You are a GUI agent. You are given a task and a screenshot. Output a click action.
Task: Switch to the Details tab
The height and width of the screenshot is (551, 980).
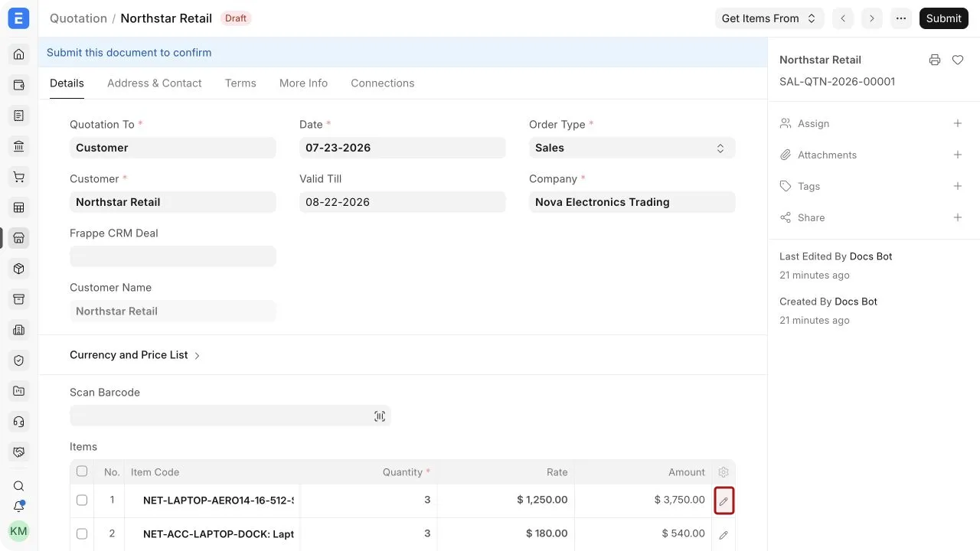pos(67,83)
